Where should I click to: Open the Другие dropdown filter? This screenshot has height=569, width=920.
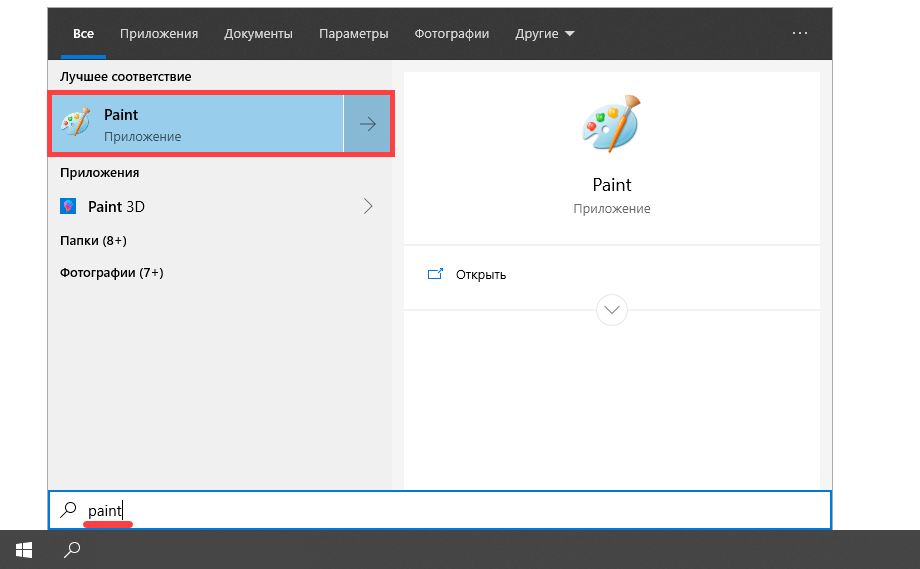[x=545, y=33]
